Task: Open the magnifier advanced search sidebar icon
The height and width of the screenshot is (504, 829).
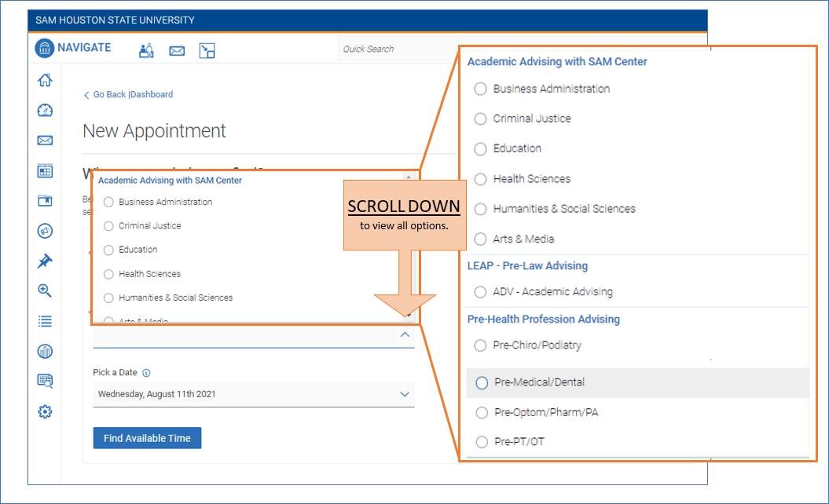Action: [x=45, y=290]
